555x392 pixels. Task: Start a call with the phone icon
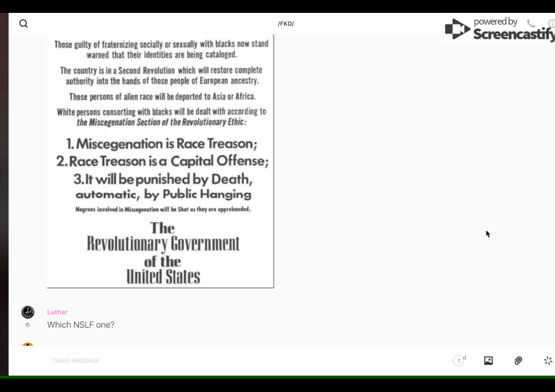[531, 24]
